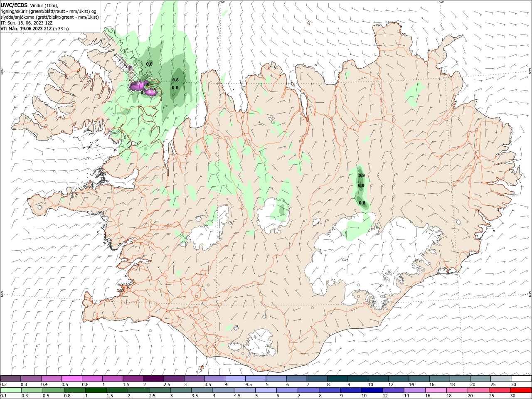Click the 'VT: Mán. 19.06.2023 21Z' valid time line

pos(26,29)
